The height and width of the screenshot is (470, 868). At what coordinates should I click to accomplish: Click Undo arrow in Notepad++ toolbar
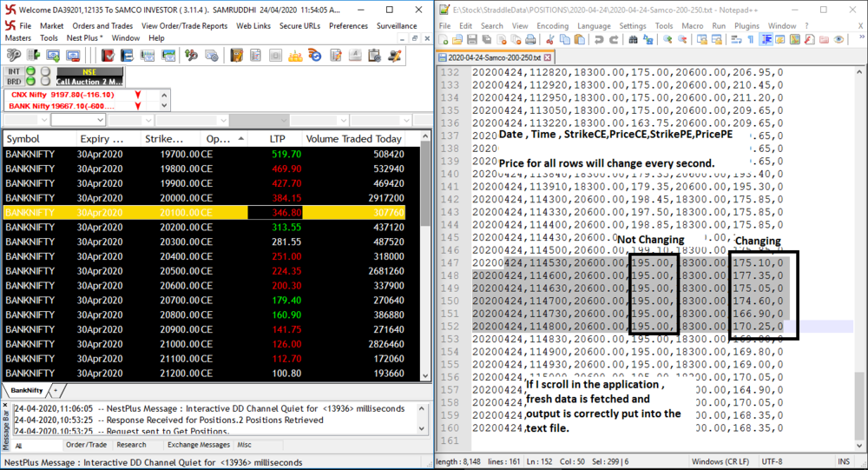[x=599, y=39]
